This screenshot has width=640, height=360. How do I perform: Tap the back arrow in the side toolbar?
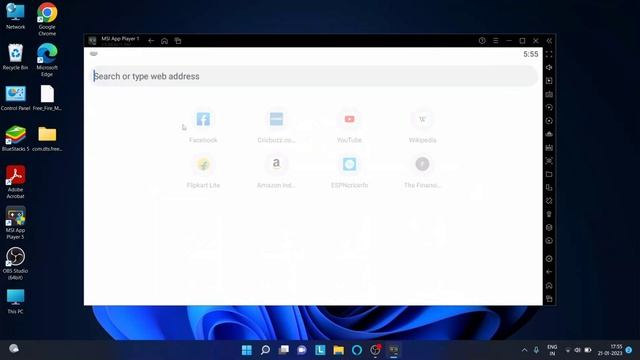549,272
